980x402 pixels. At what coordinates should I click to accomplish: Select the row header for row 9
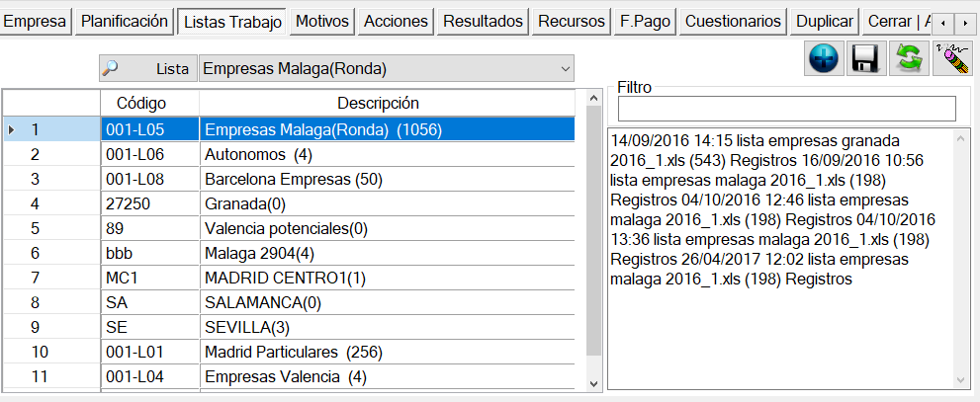coord(50,327)
